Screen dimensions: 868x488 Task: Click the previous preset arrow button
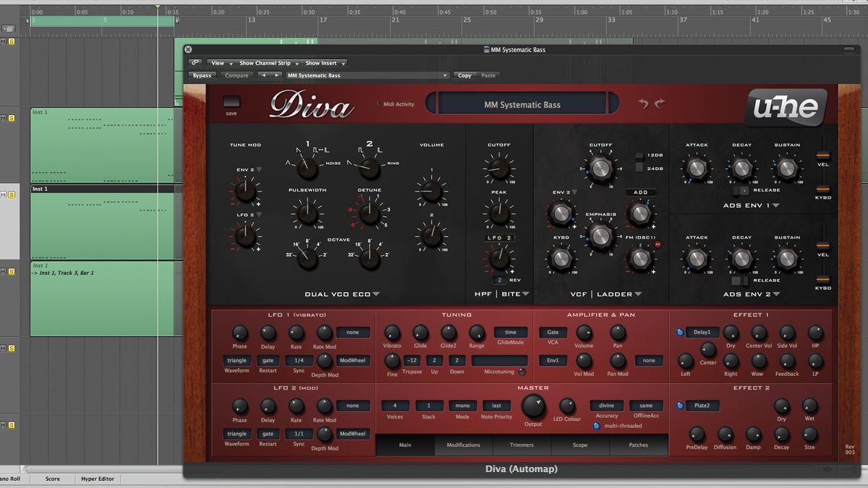(x=263, y=75)
